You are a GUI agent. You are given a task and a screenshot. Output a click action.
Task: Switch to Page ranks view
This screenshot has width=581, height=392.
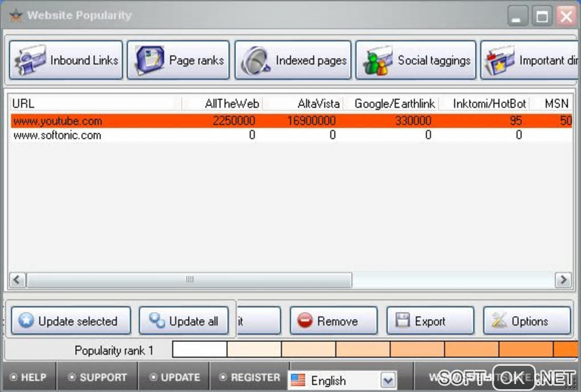(x=178, y=60)
